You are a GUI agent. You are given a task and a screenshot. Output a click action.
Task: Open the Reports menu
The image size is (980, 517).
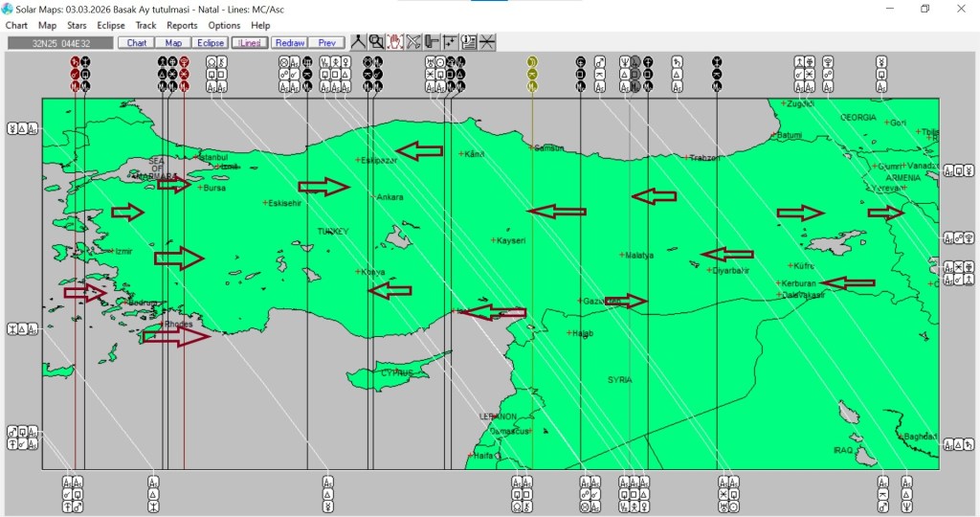[182, 26]
